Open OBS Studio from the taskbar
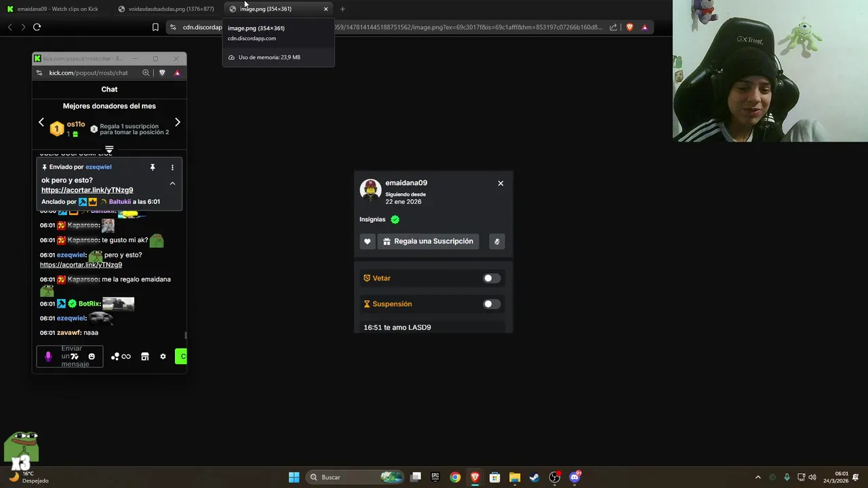 coord(555,477)
